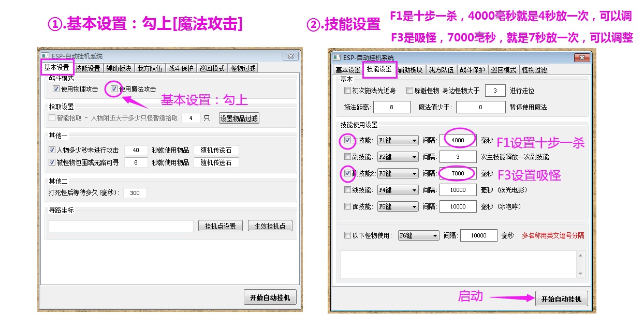The image size is (644, 328).
Task: Click the 寻路坐标 input field
Action: tap(119, 226)
